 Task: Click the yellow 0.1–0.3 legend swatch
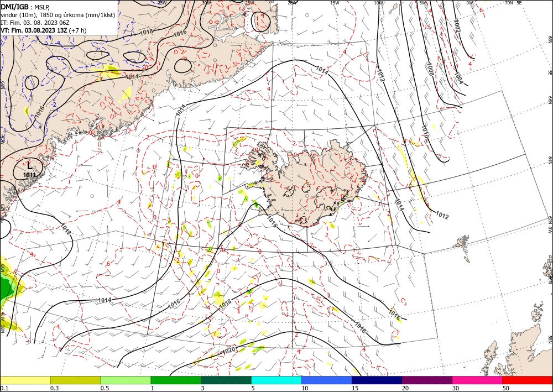point(25,380)
